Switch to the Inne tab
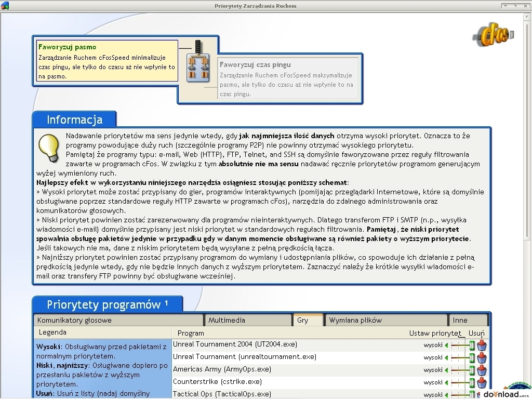Viewport: 532px width, 399px height. coord(468,320)
